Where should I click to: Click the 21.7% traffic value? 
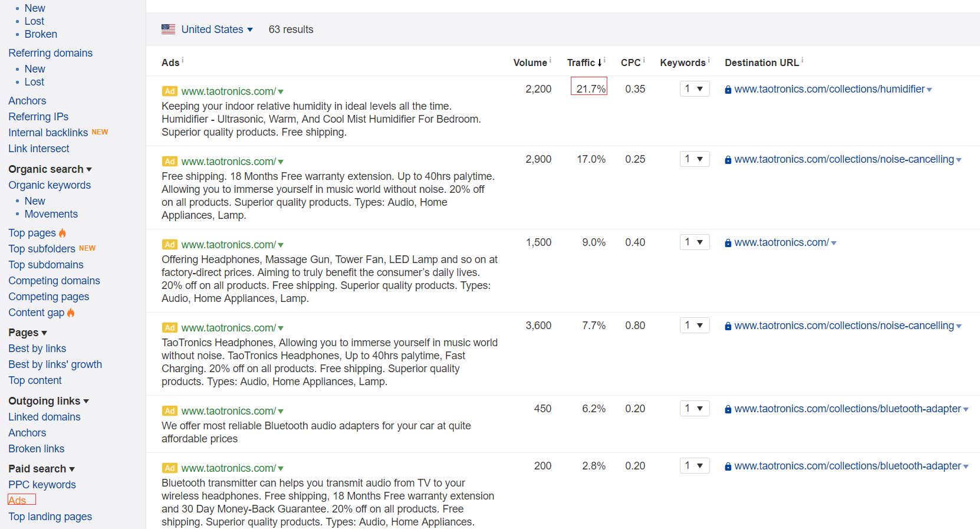click(591, 89)
